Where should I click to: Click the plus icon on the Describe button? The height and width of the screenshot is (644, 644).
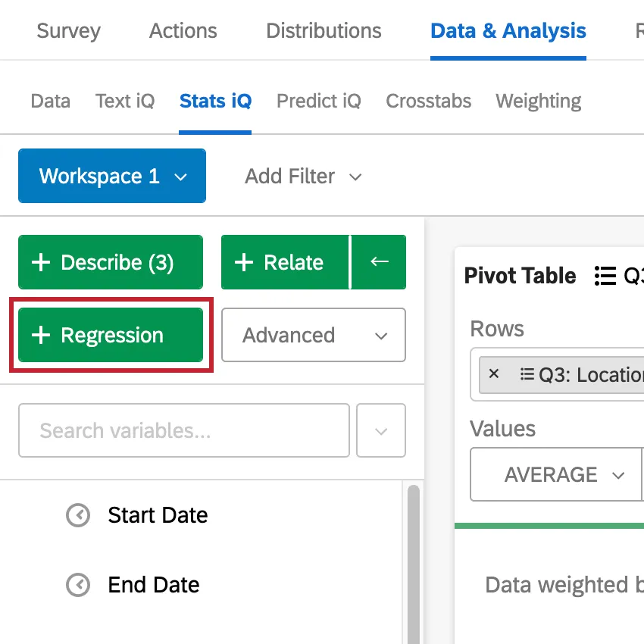click(40, 262)
